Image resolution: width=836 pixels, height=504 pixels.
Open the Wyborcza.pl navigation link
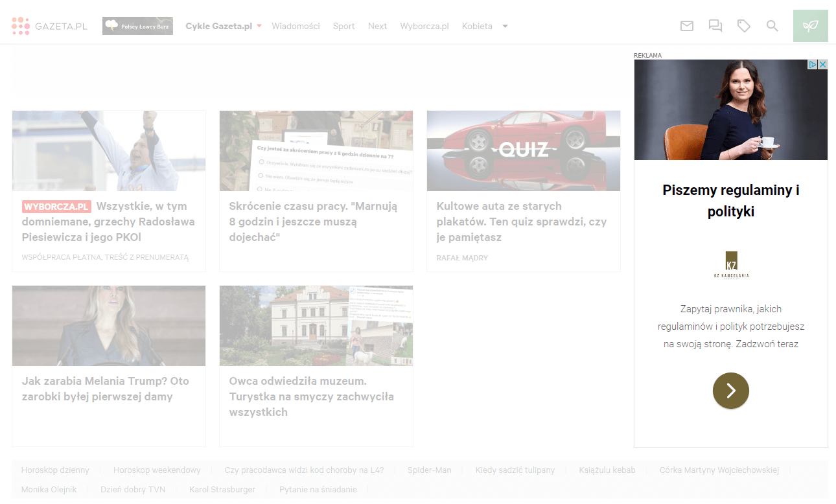(424, 27)
